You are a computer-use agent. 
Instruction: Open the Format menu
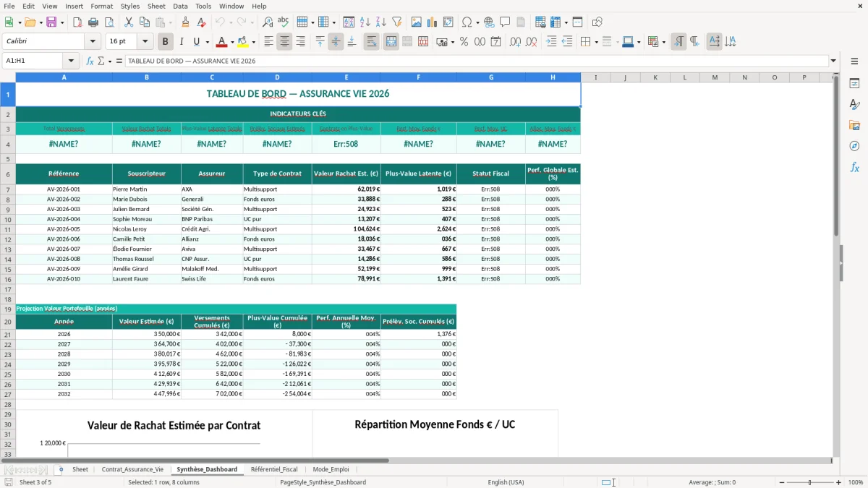point(101,6)
